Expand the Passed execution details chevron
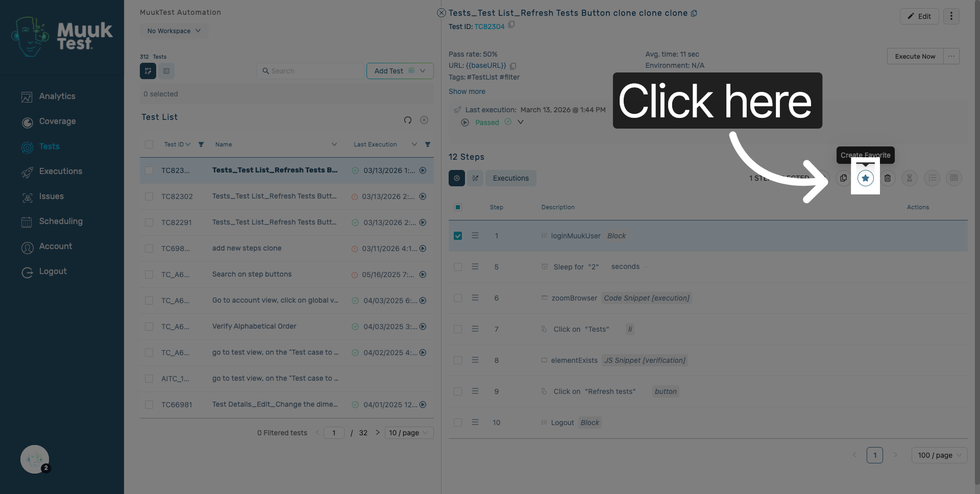This screenshot has width=980, height=494. click(521, 122)
